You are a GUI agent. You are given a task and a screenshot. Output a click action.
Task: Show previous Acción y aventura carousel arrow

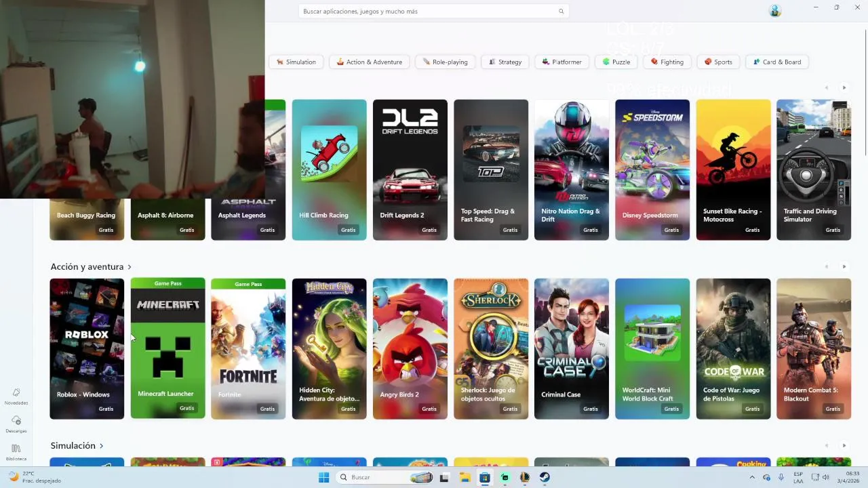coord(827,266)
